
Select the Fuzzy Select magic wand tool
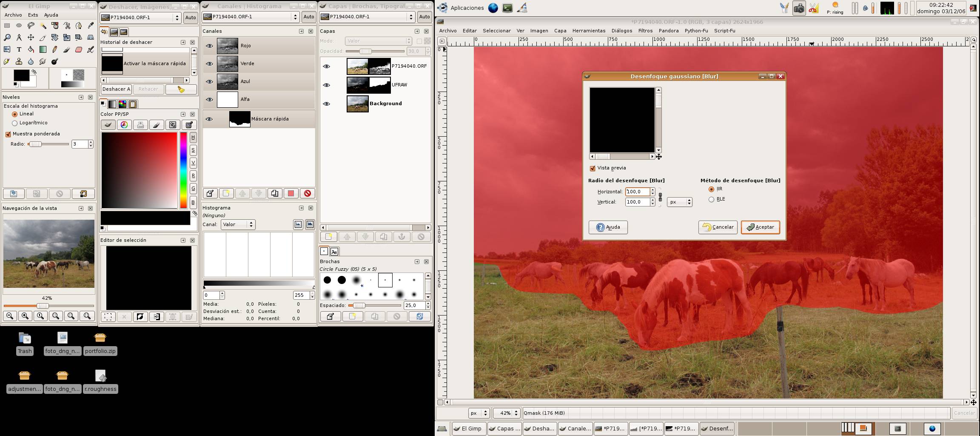(x=43, y=26)
